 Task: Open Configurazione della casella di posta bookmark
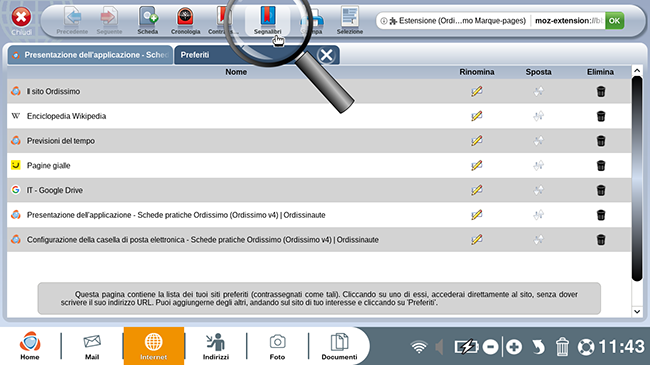(x=202, y=240)
